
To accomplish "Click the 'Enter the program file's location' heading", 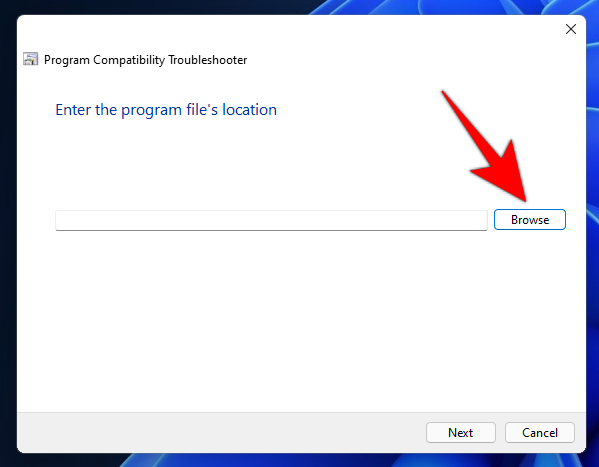I will tap(166, 110).
